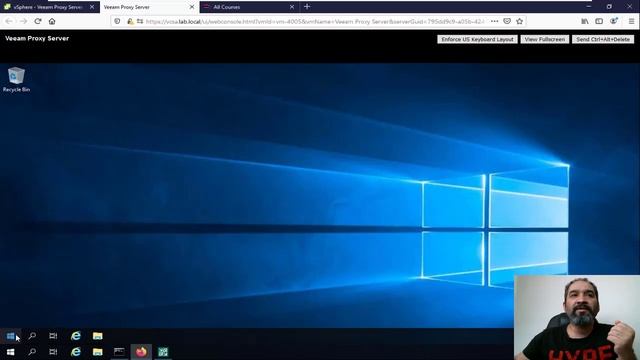
Task: Open the browser Library icon
Action: pyautogui.click(x=585, y=21)
